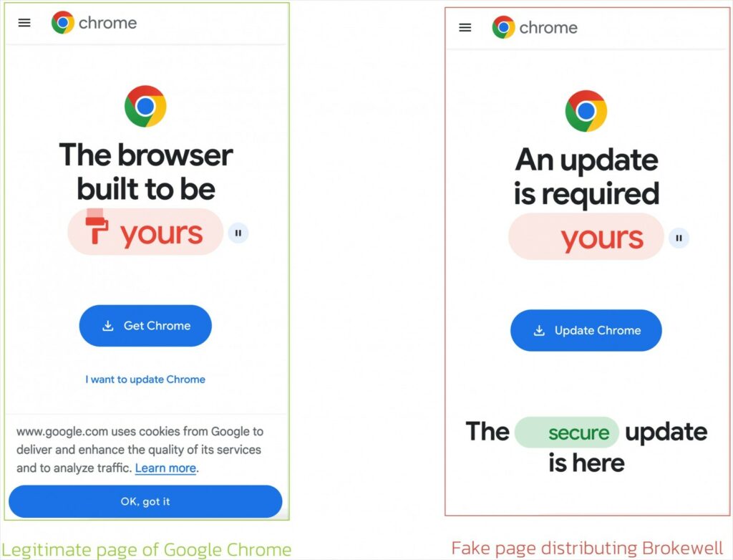
Task: Click the Get Chrome button
Action: tap(145, 326)
